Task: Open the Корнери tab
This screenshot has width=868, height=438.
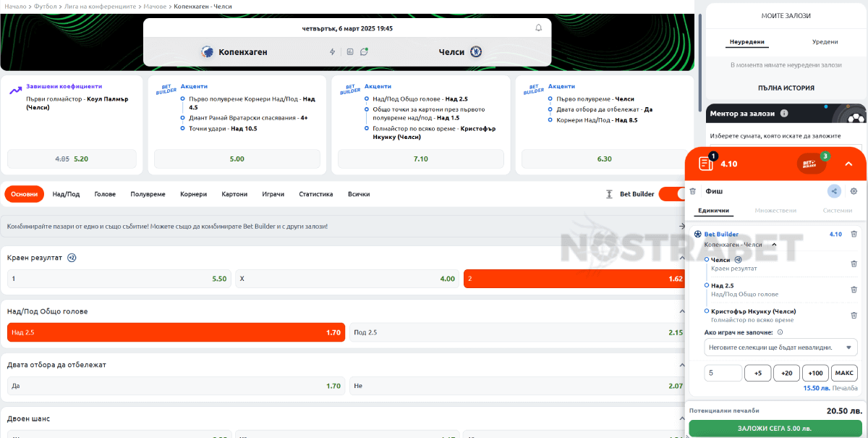Action: tap(193, 194)
